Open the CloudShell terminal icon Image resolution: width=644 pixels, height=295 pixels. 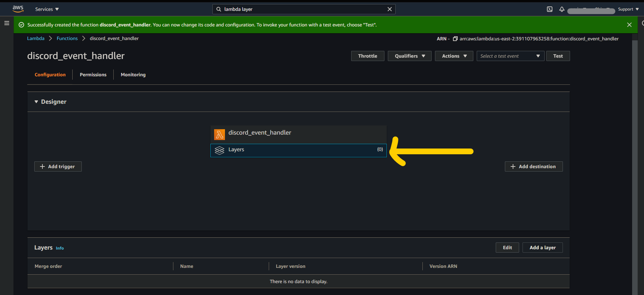[550, 9]
